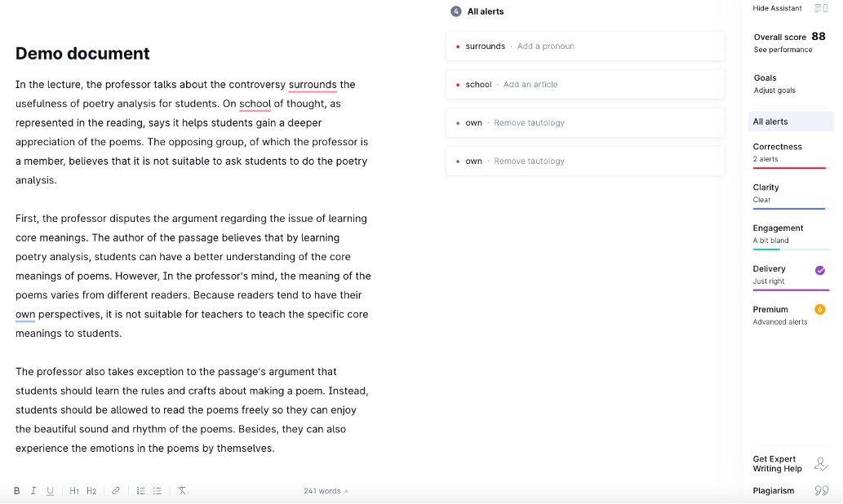Apply bold formatting with the B icon
The image size is (843, 504).
pyautogui.click(x=16, y=491)
